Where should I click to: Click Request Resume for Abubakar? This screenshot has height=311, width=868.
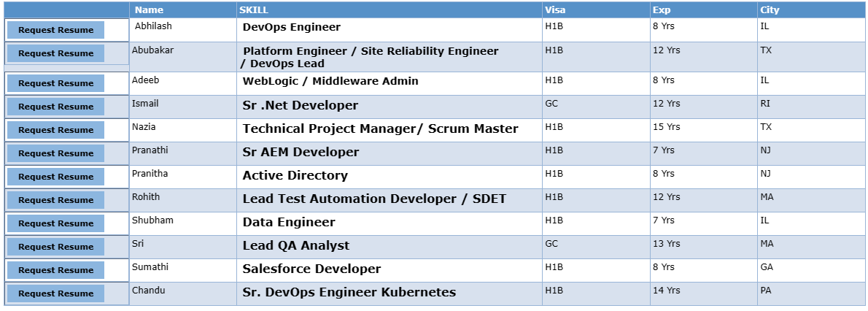pyautogui.click(x=55, y=53)
